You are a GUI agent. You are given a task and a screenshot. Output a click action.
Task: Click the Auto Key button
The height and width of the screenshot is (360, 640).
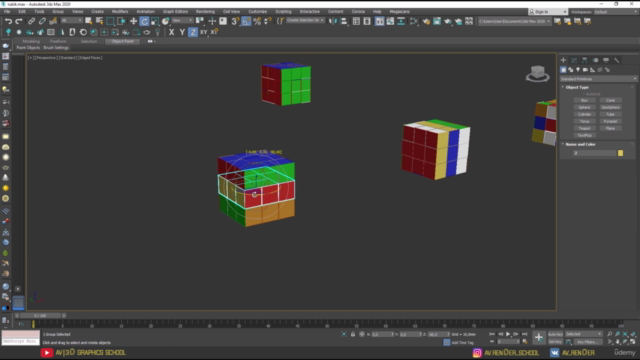[556, 334]
